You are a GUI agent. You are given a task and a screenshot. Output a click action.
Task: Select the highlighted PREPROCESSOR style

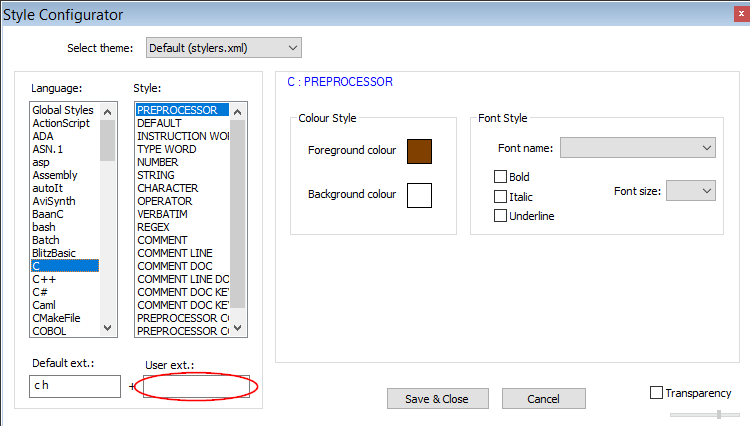tap(182, 110)
